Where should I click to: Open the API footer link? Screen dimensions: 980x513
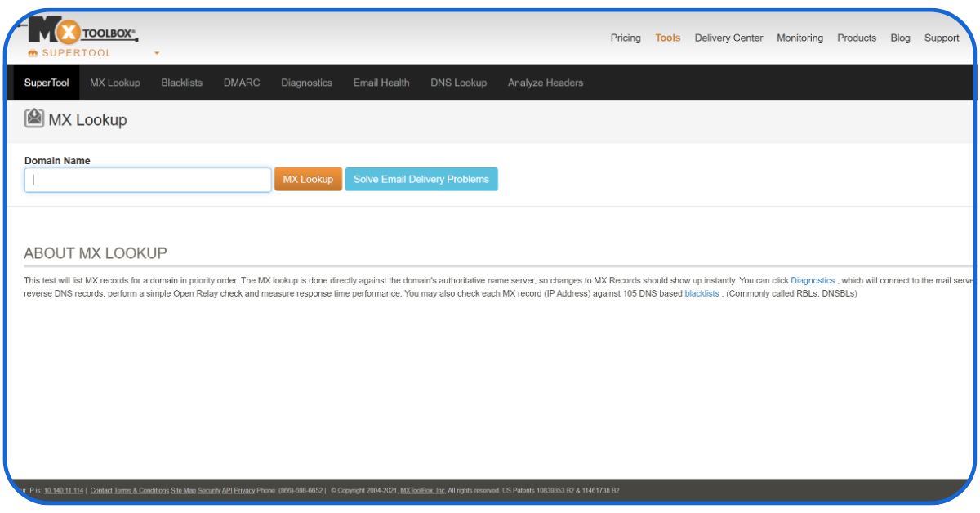[228, 491]
